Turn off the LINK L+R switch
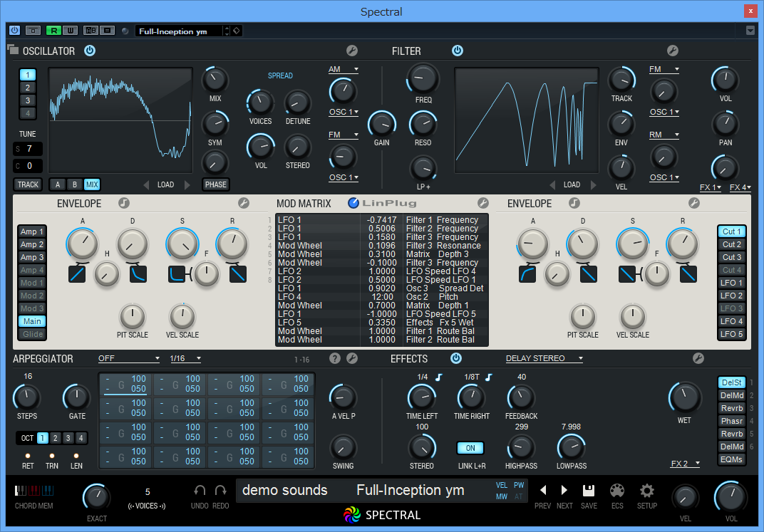Viewport: 764px width, 532px height. pyautogui.click(x=470, y=448)
